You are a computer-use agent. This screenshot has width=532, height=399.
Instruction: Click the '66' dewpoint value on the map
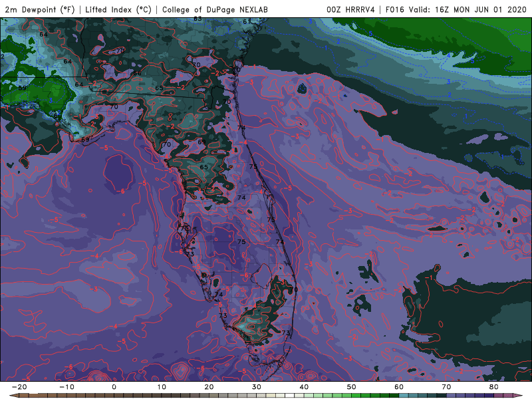click(x=138, y=74)
